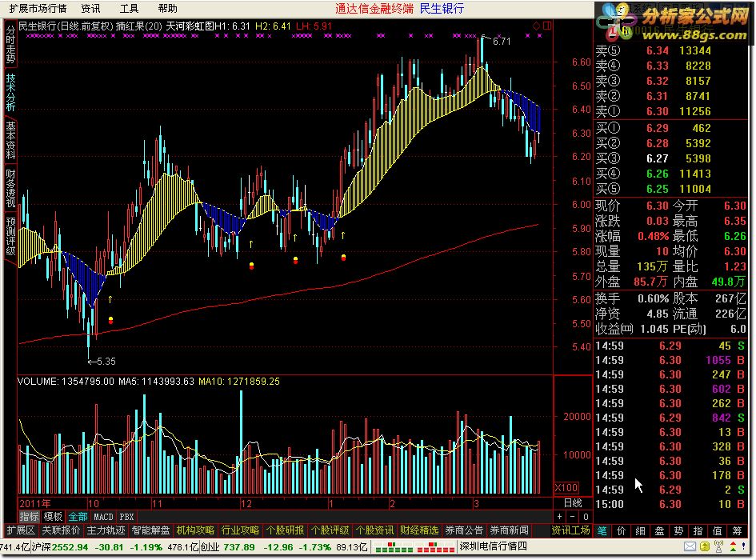Screen dimensions: 756x560
Task: Open the 行业攻略 bottom tab
Action: [240, 530]
